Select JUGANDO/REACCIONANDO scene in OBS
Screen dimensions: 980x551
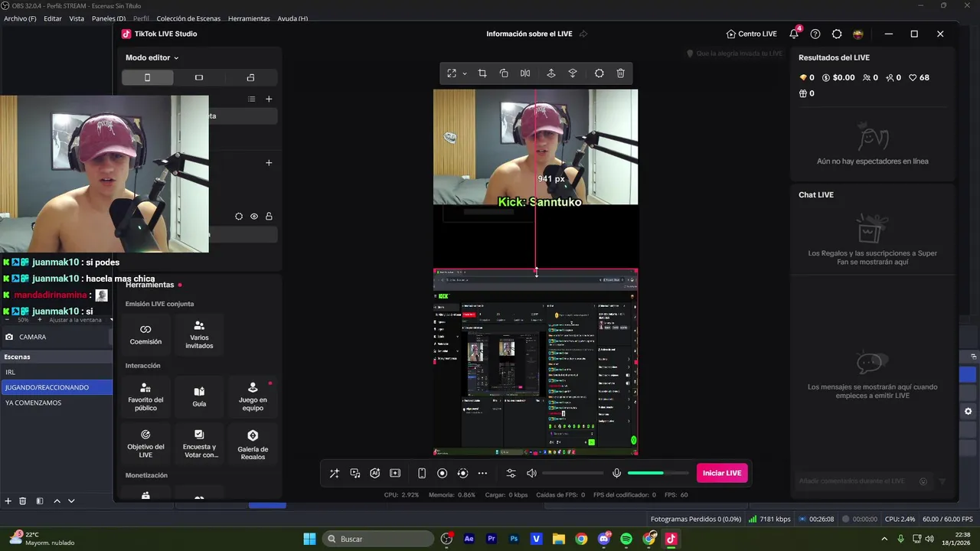(x=57, y=387)
